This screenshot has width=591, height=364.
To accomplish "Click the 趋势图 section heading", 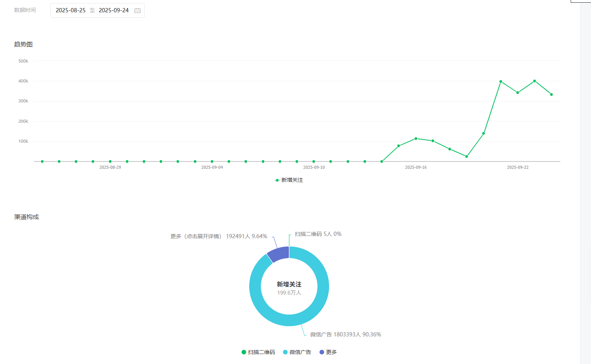I will tap(23, 44).
